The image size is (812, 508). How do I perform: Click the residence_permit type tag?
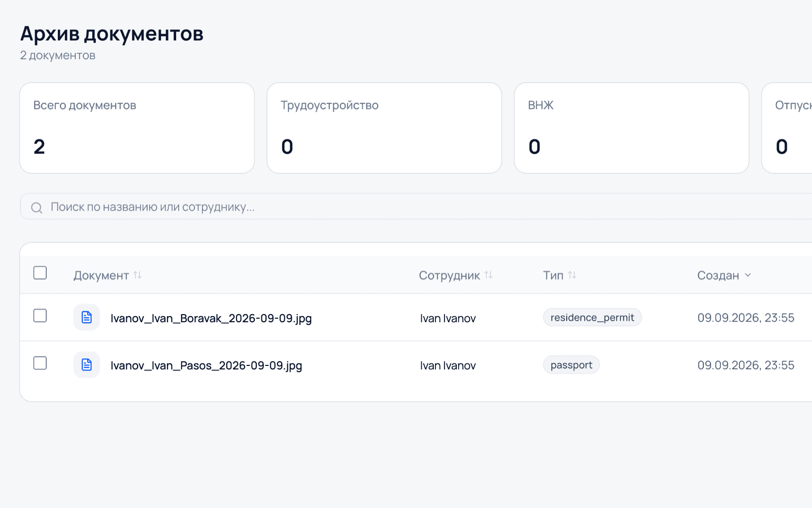[592, 318]
